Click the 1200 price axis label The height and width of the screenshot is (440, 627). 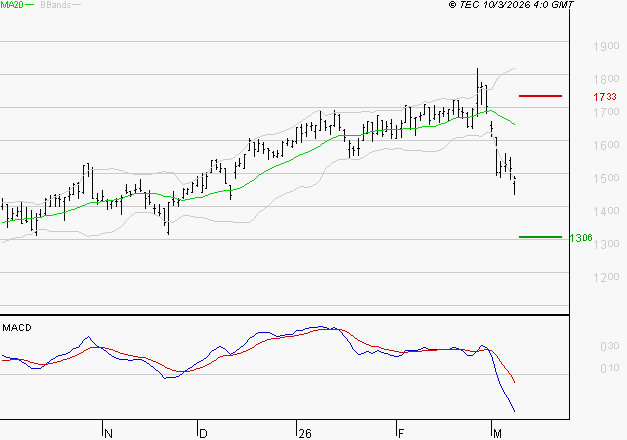point(606,277)
